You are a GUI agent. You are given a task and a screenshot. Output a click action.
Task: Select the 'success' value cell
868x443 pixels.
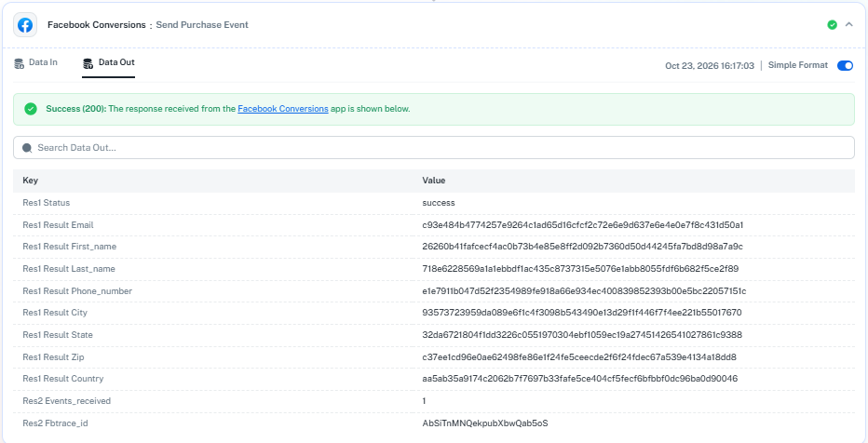pos(439,203)
